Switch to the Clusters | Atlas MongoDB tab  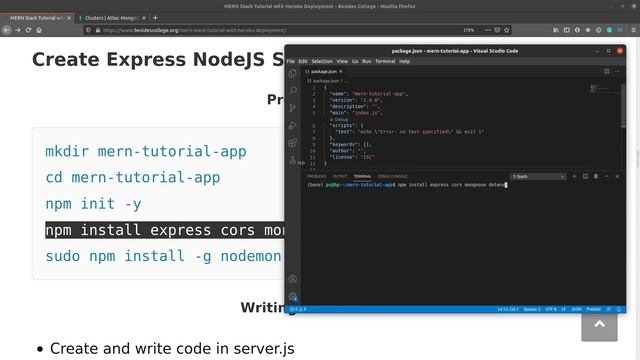tap(111, 18)
